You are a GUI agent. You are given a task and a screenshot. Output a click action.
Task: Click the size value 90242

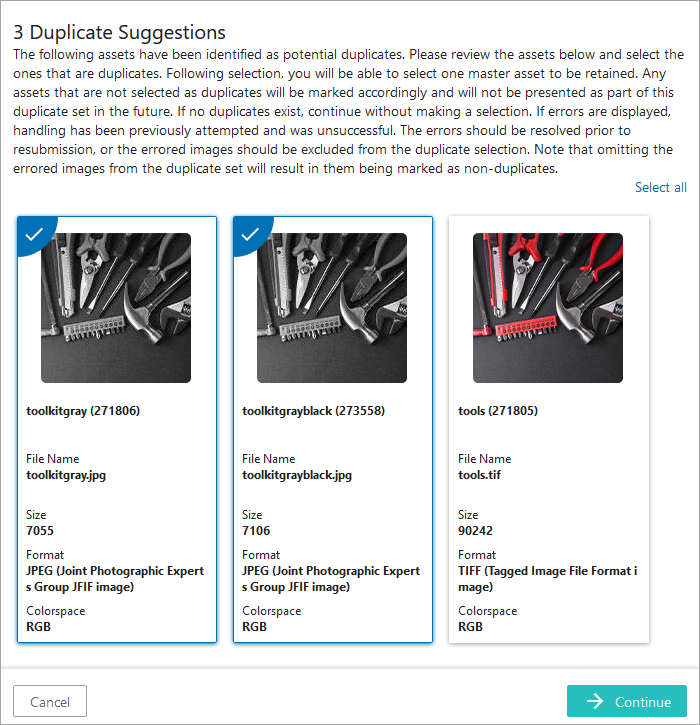[475, 531]
